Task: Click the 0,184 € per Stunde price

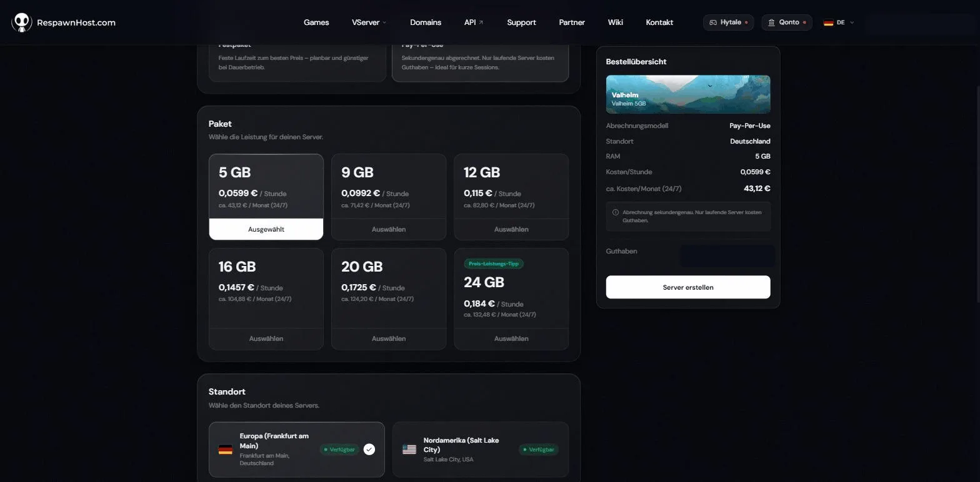Action: [494, 303]
